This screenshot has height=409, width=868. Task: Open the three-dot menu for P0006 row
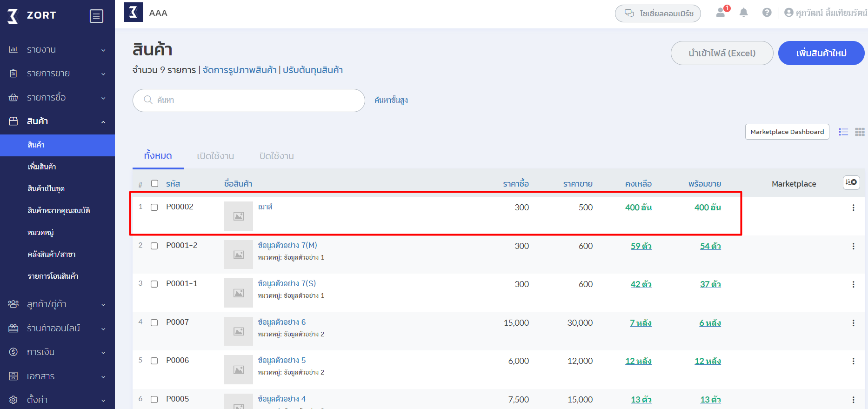click(853, 361)
